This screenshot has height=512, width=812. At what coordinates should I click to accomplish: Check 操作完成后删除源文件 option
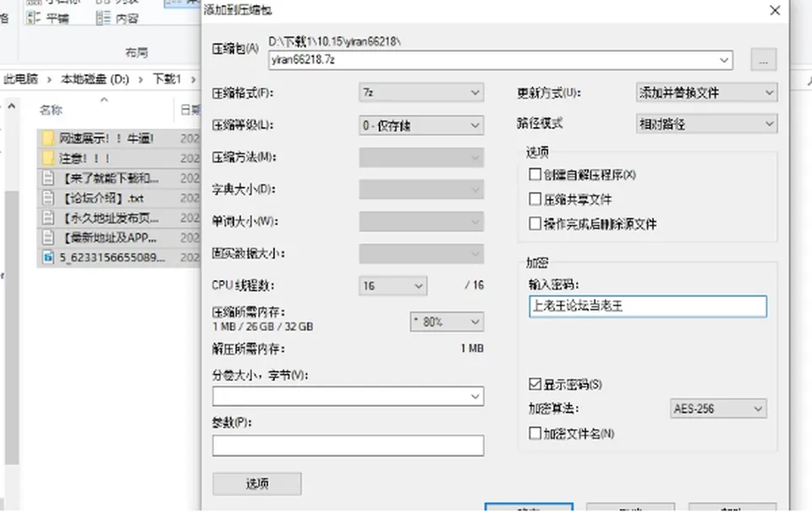[535, 224]
